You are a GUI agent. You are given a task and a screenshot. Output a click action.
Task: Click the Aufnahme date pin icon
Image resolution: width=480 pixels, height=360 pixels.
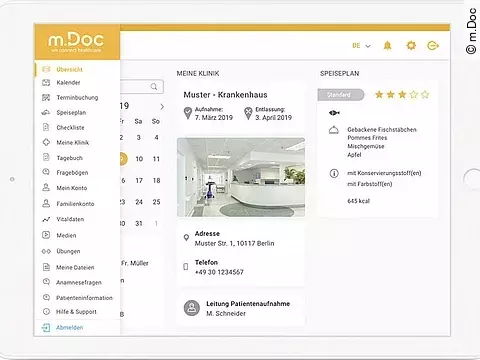coord(188,113)
